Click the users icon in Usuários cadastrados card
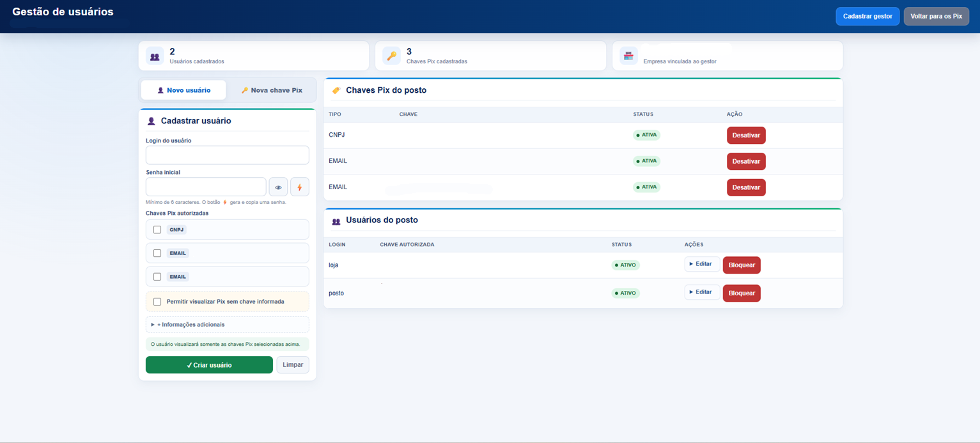The height and width of the screenshot is (443, 980). pos(155,56)
